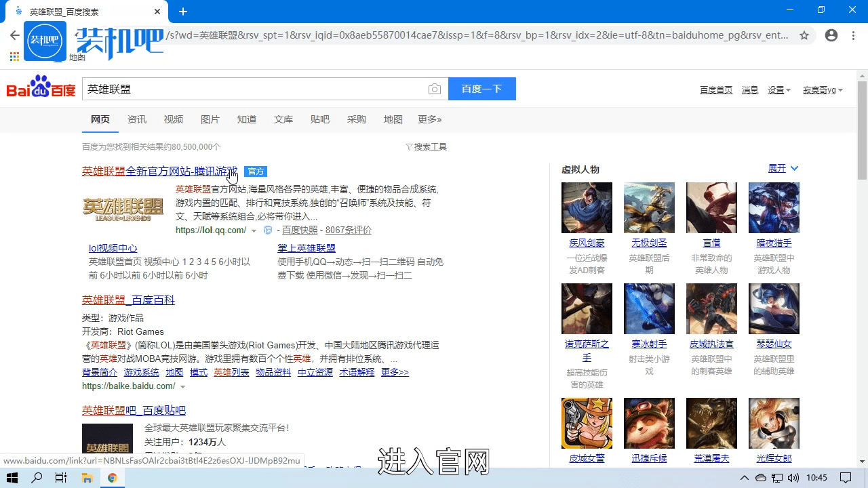This screenshot has width=868, height=488.
Task: Open the dropdown arrow next to lol.qq.com
Action: (254, 230)
